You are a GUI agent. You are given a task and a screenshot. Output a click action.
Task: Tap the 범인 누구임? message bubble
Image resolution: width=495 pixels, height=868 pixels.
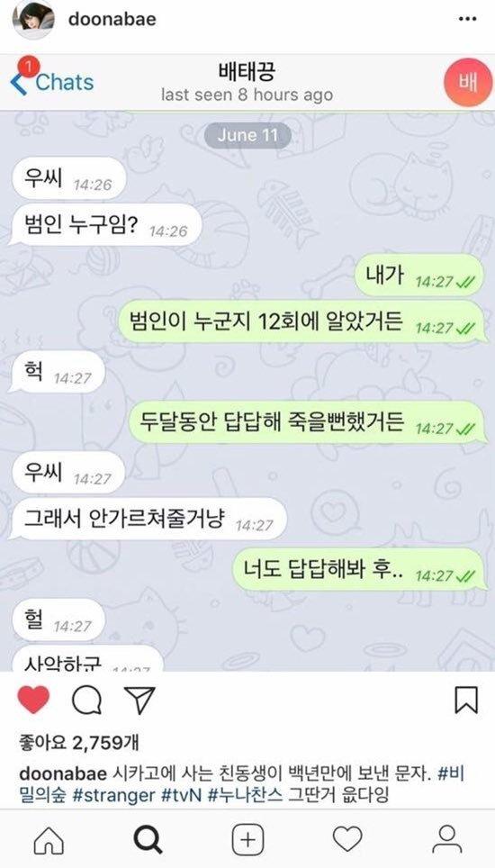pos(106,226)
